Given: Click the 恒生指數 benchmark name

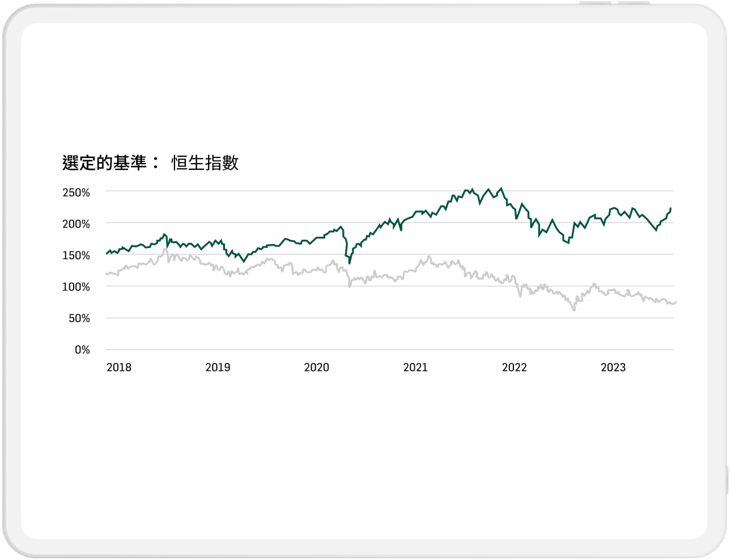Looking at the screenshot, I should point(205,163).
